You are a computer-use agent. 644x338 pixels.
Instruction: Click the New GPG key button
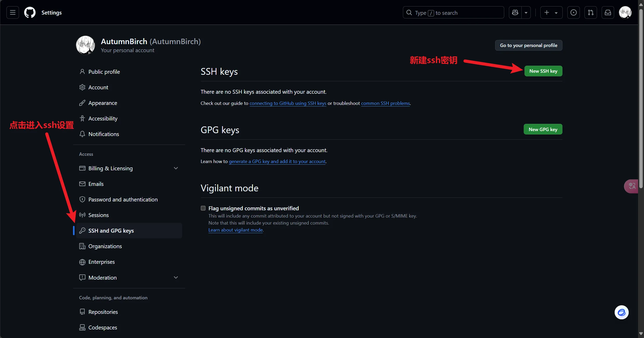(x=543, y=129)
